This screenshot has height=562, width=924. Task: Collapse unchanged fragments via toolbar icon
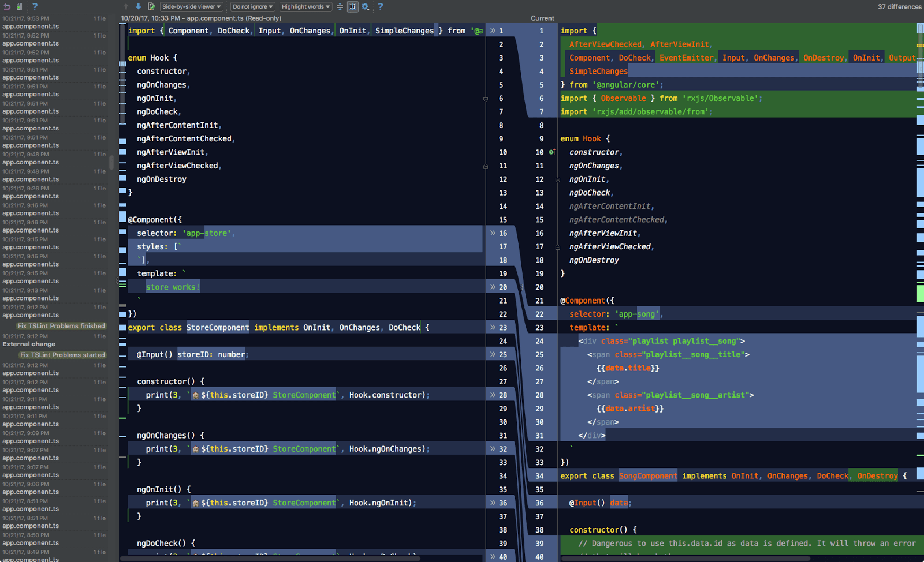(x=340, y=6)
